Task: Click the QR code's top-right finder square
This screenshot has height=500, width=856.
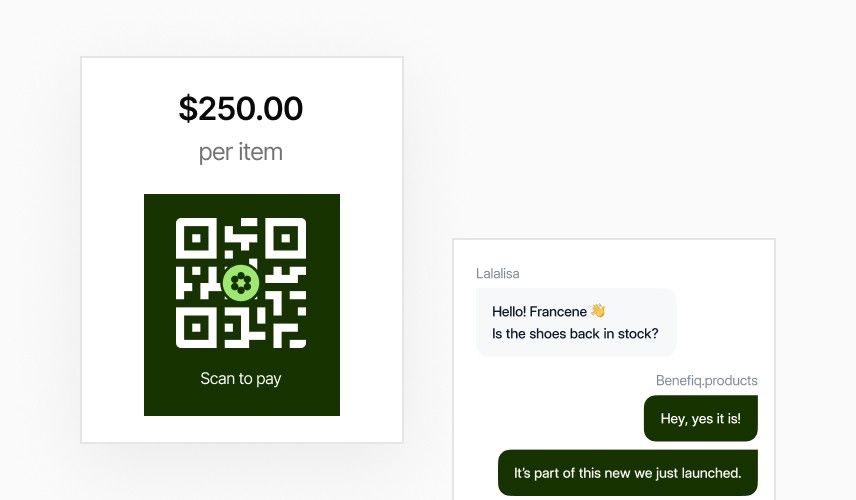Action: [285, 240]
